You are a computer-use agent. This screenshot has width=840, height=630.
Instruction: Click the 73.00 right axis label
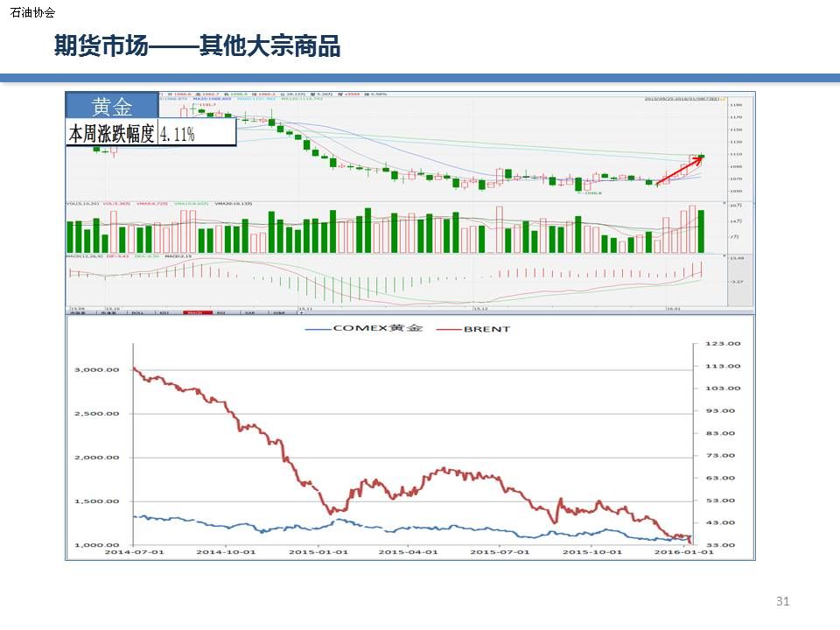(x=720, y=455)
